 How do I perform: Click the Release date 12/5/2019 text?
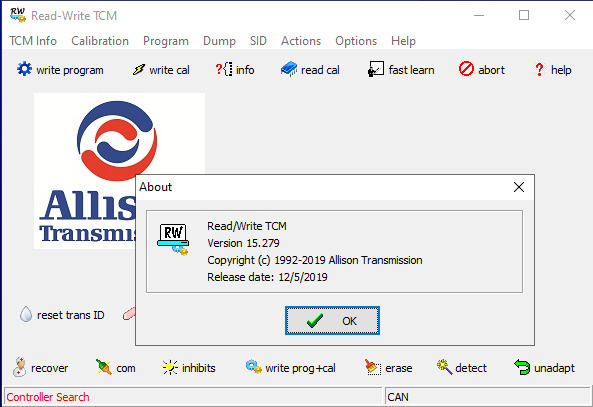click(x=267, y=277)
